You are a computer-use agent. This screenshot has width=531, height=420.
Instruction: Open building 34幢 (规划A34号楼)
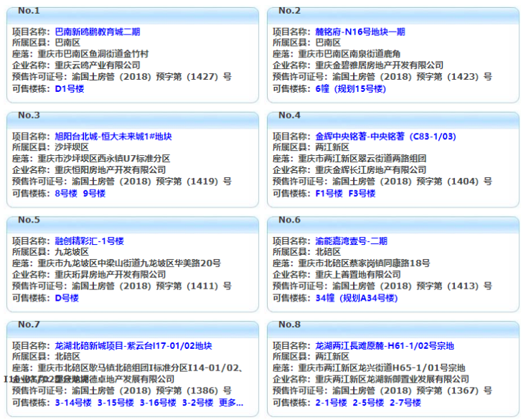[x=356, y=298]
